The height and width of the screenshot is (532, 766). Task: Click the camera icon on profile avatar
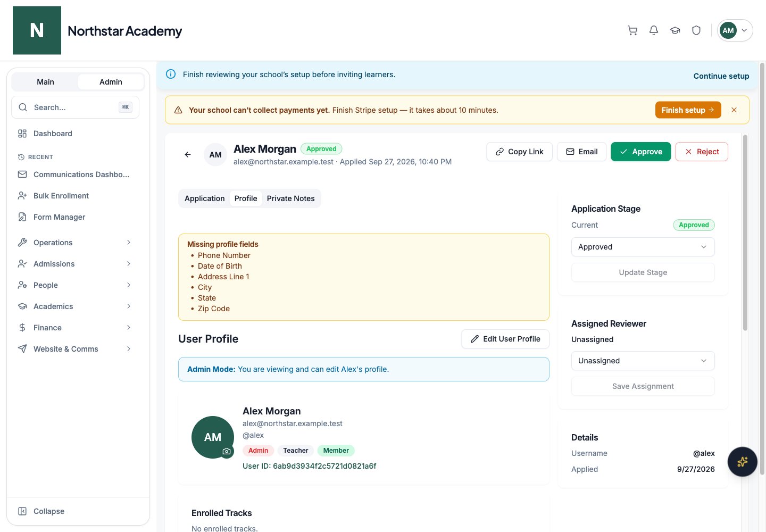(227, 451)
